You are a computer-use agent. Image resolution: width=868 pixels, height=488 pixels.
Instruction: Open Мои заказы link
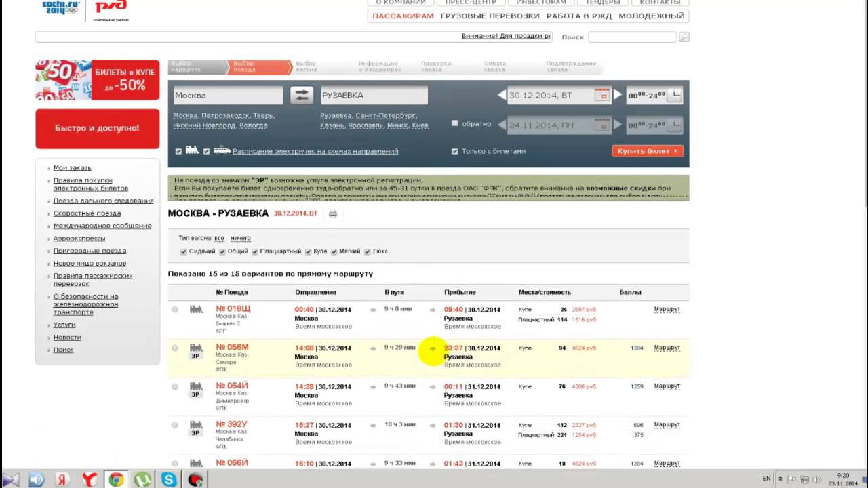point(73,168)
